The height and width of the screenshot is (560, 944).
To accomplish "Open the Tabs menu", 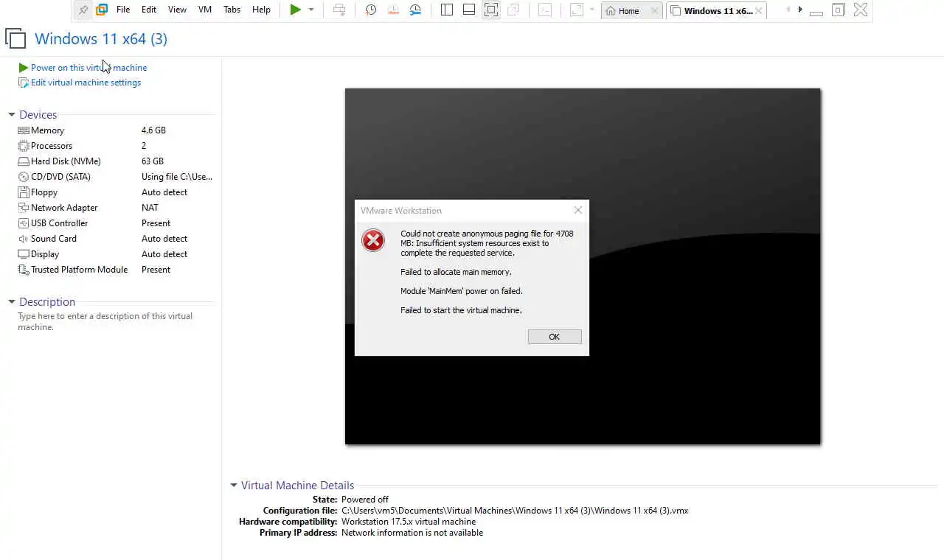I will (x=232, y=10).
